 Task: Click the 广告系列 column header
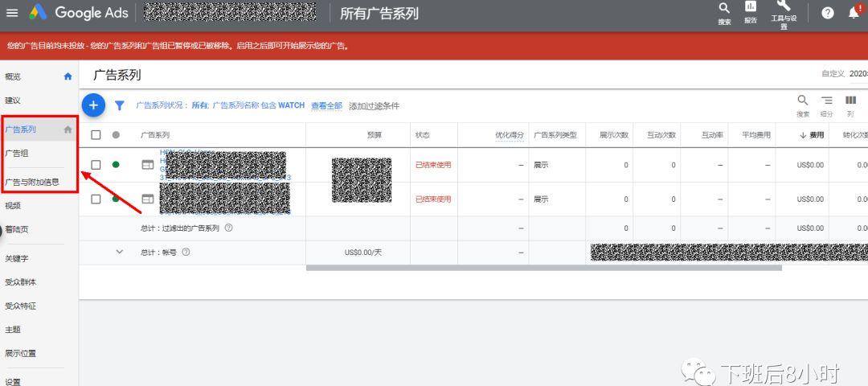click(x=156, y=134)
